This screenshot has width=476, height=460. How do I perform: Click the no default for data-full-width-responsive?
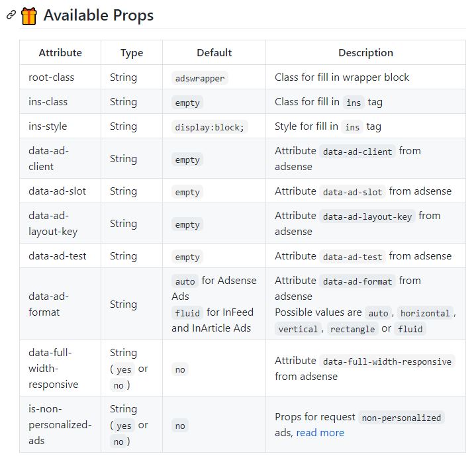(x=180, y=369)
